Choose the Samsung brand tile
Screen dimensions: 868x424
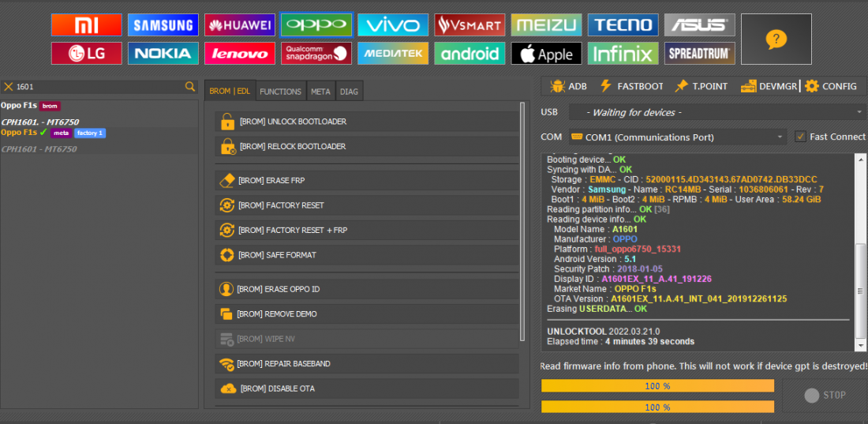(x=163, y=25)
